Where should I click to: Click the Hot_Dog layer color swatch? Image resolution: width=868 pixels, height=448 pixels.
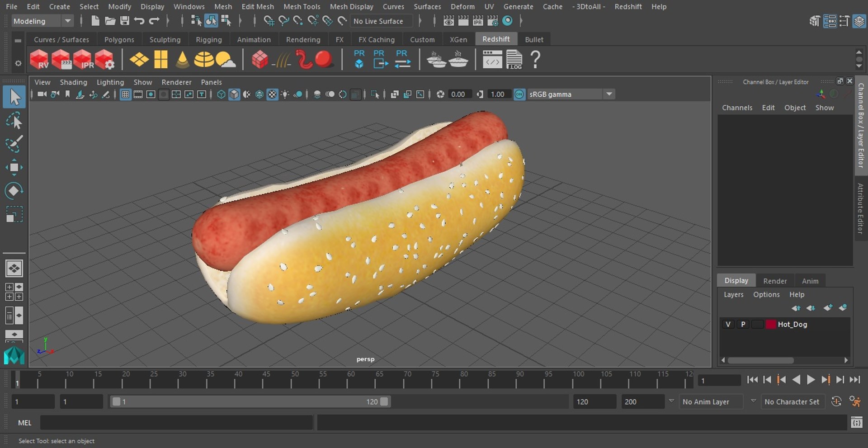click(771, 324)
